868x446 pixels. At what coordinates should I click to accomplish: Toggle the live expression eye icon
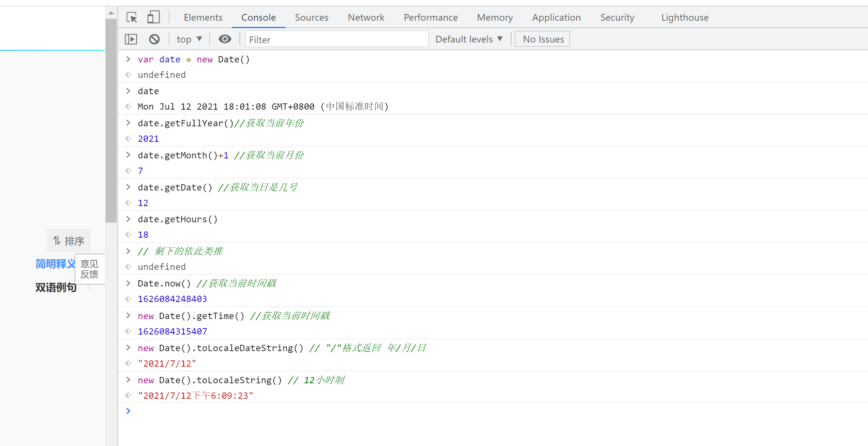[224, 39]
